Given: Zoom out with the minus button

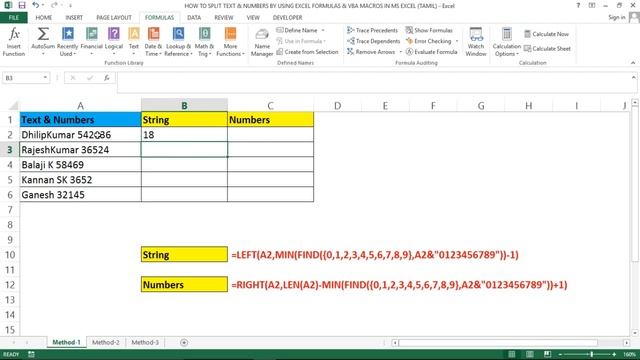Looking at the screenshot, I should pos(560,354).
